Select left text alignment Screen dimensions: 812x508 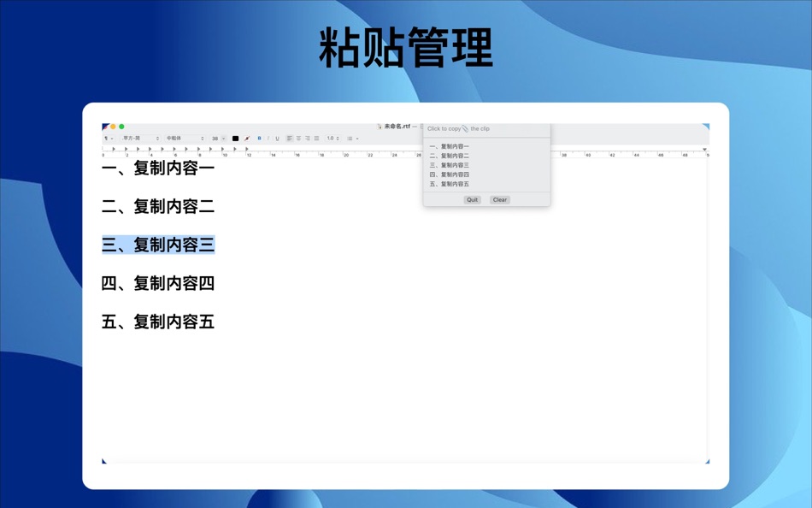coord(289,138)
